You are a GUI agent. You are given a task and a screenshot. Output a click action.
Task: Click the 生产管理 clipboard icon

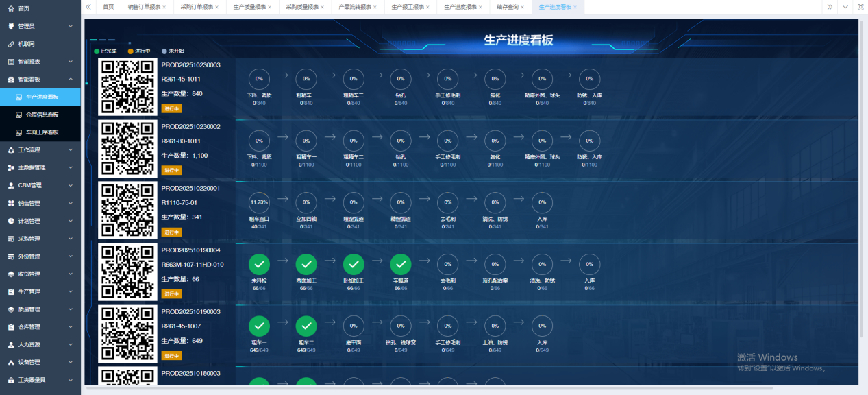[x=11, y=291]
